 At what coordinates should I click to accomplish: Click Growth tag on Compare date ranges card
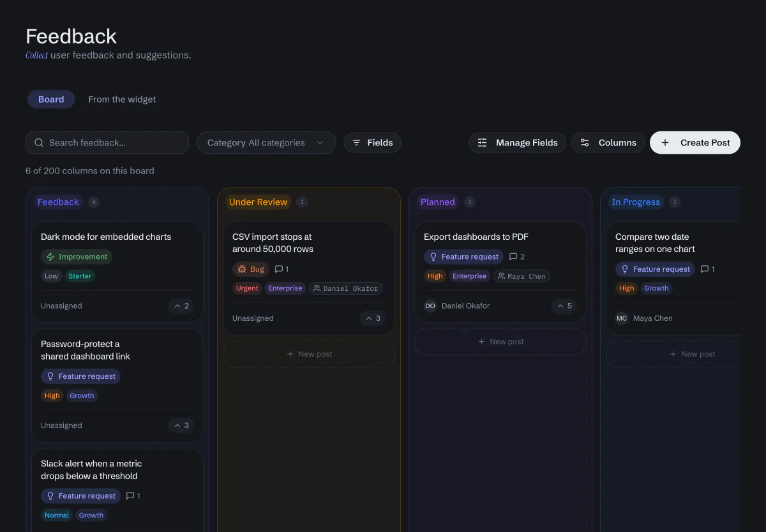tap(656, 288)
